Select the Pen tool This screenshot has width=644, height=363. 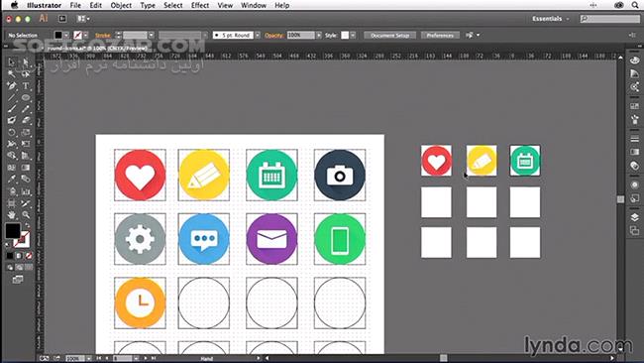pos(12,86)
